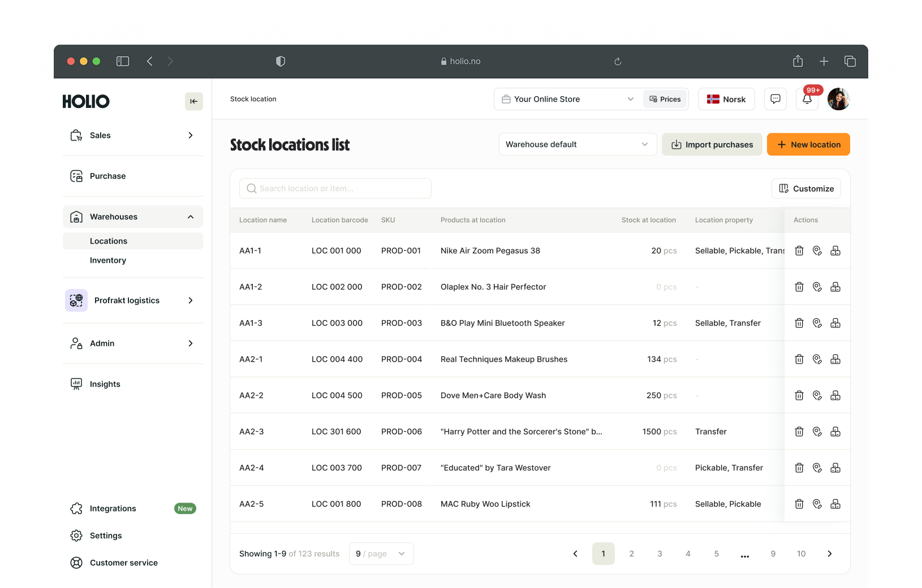Screen dimensions: 922x588
Task: Collapse the sidebar with the arrow icon
Action: [x=194, y=101]
